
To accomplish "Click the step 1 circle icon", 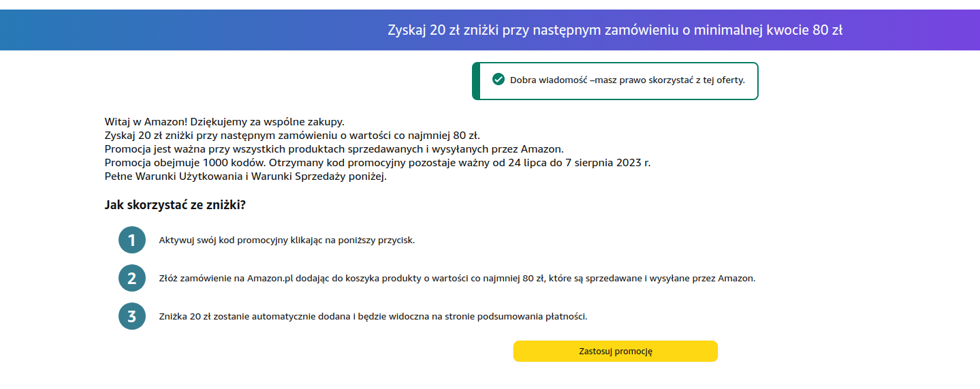I will point(132,240).
